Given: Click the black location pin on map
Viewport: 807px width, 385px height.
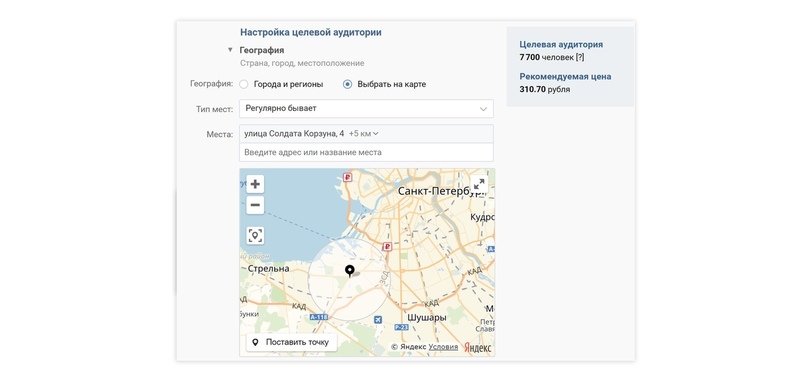Looking at the screenshot, I should 350,271.
